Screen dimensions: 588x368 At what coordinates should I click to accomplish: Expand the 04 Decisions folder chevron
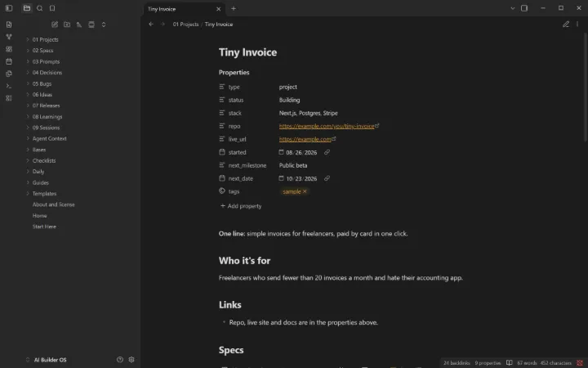click(x=28, y=73)
